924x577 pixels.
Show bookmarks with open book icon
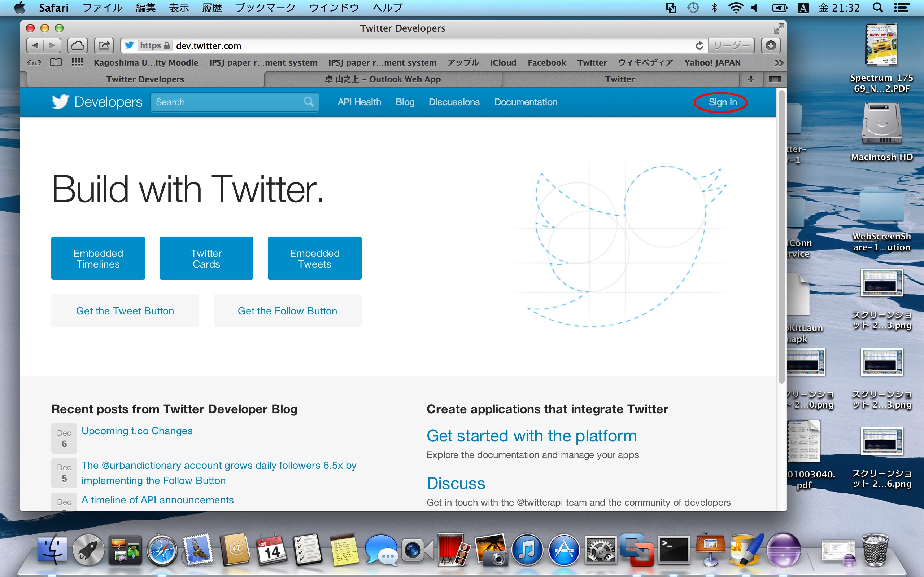tap(56, 63)
